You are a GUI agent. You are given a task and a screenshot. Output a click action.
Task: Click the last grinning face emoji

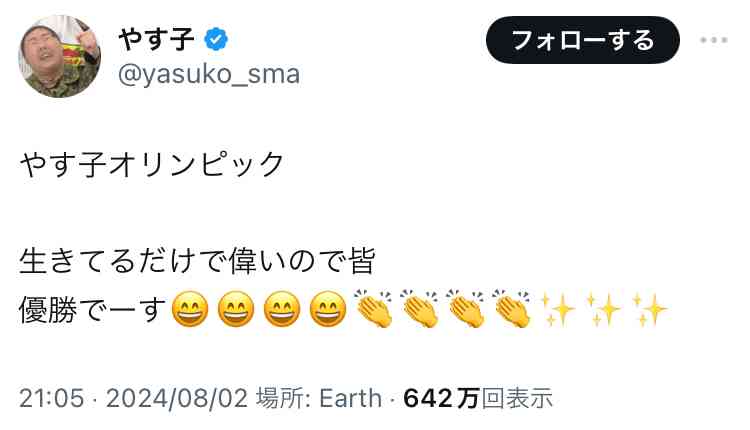point(328,312)
